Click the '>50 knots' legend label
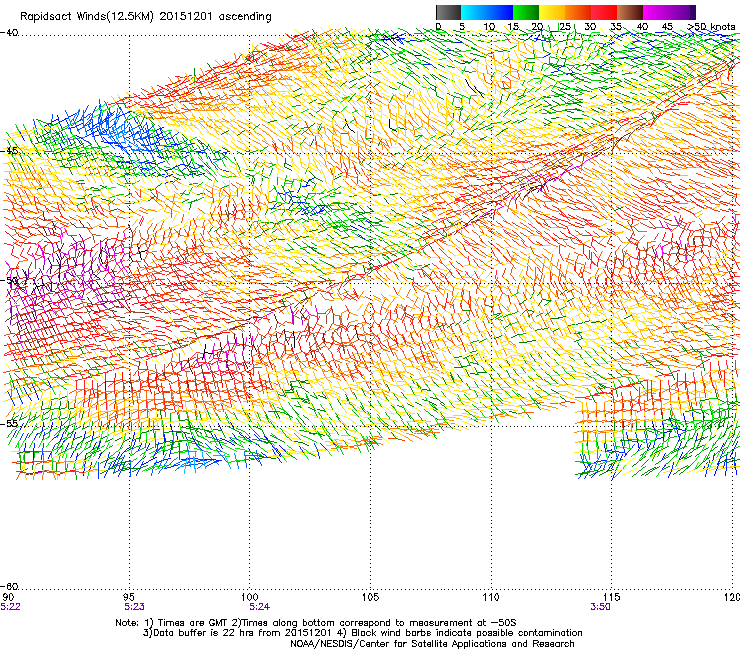The height and width of the screenshot is (650, 740). pyautogui.click(x=711, y=27)
